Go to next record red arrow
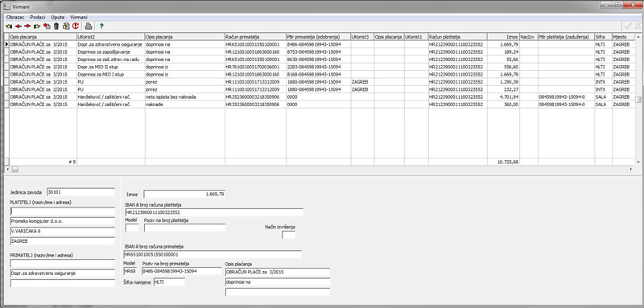 click(27, 27)
